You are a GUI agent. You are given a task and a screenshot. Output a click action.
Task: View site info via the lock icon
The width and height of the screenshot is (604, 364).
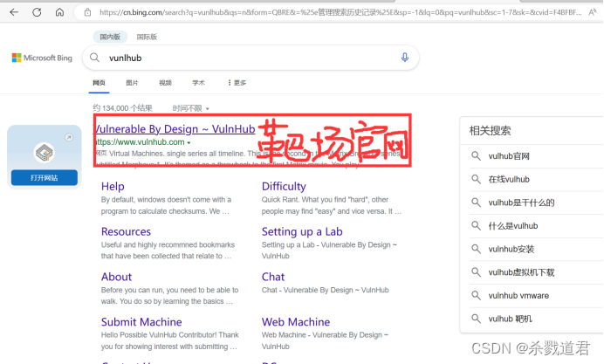coord(88,12)
